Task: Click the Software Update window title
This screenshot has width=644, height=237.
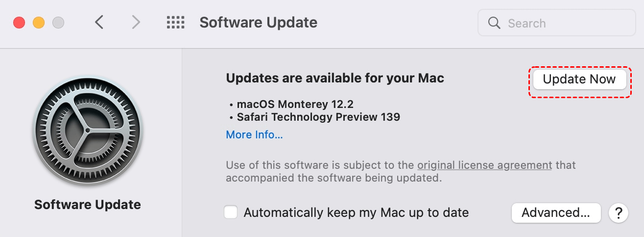Action: [258, 23]
